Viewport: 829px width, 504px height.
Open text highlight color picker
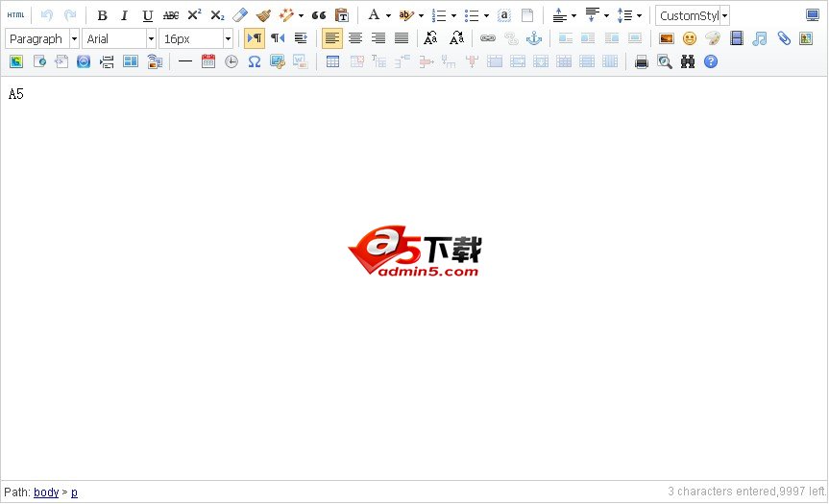click(x=406, y=15)
